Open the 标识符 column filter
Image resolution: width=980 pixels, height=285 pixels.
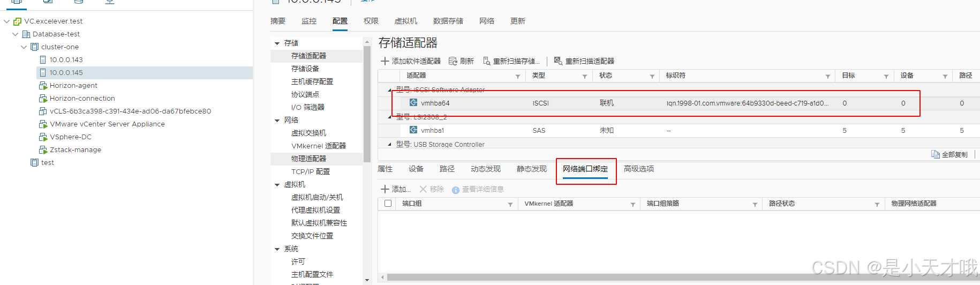pyautogui.click(x=828, y=77)
